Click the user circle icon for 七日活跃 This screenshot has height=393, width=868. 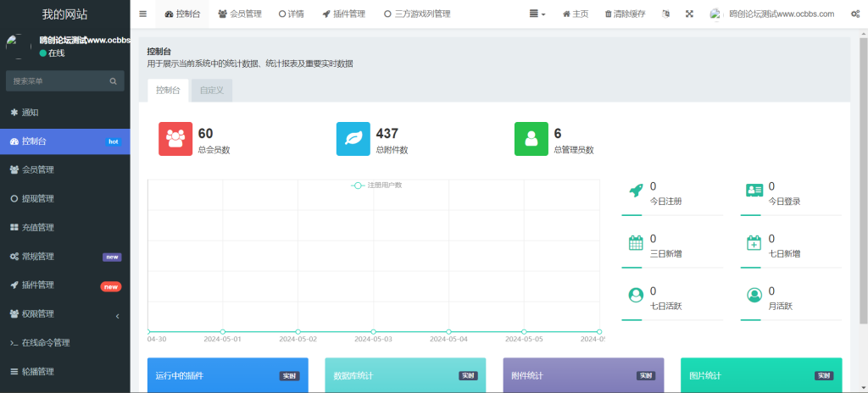(636, 295)
